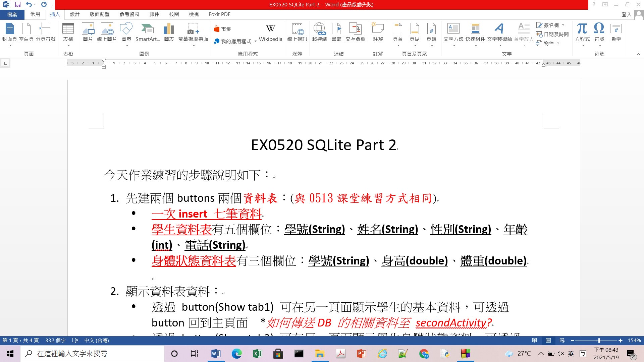Open the File (檔案) tab
The height and width of the screenshot is (362, 644).
(x=12, y=14)
